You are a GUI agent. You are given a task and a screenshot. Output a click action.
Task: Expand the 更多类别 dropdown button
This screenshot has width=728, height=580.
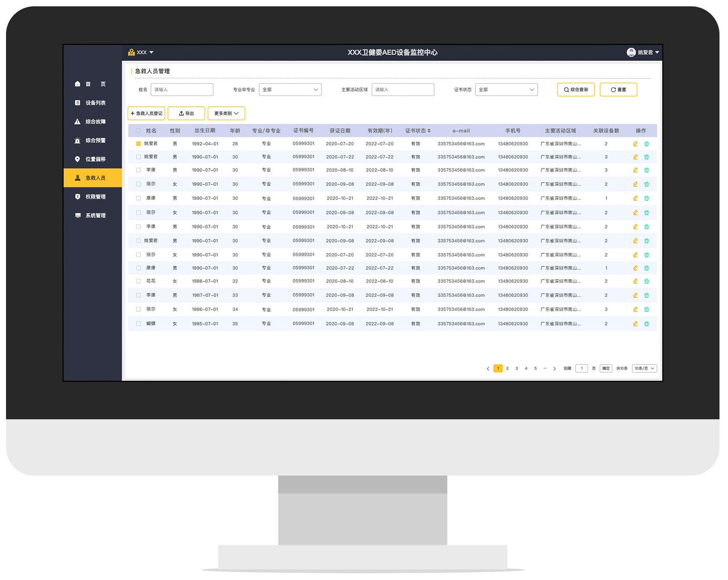[x=226, y=114]
